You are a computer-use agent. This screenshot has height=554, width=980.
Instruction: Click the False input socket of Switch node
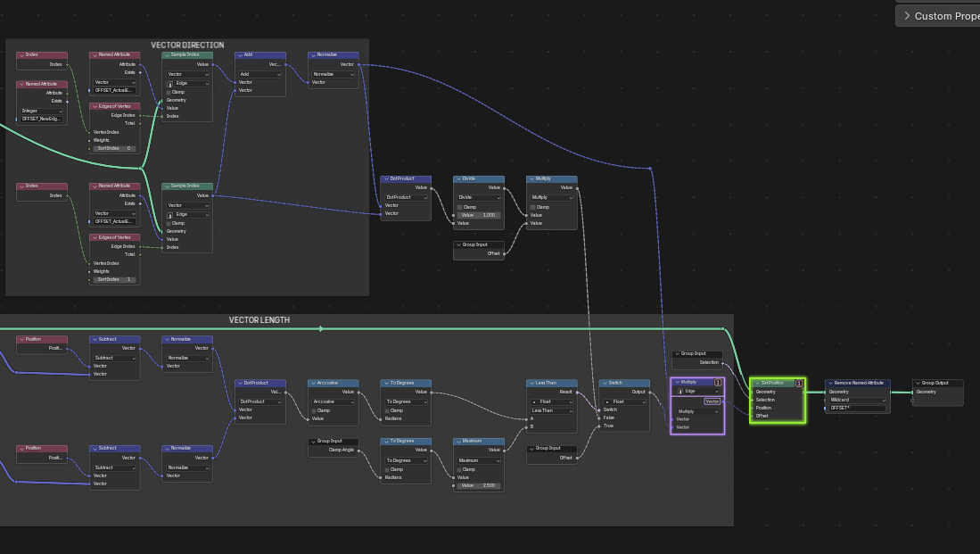click(599, 418)
